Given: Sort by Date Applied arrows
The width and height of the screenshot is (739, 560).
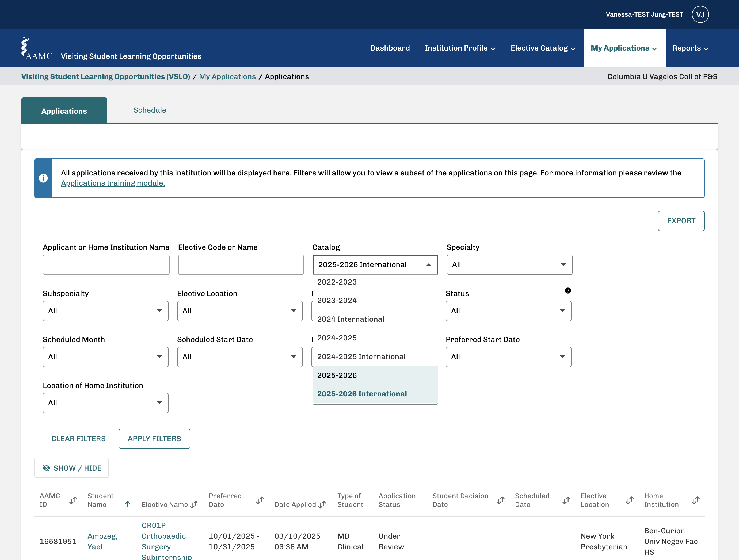Looking at the screenshot, I should click(322, 504).
